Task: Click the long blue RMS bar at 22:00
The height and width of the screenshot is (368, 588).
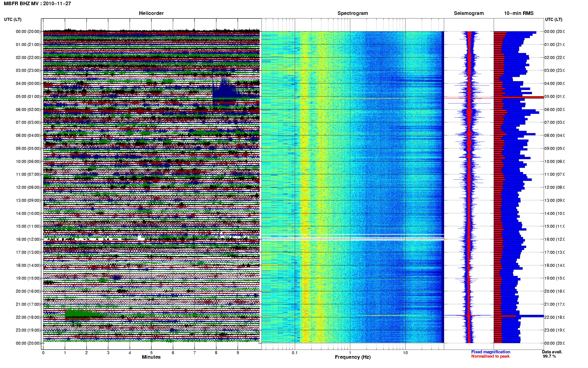Action: coord(519,316)
